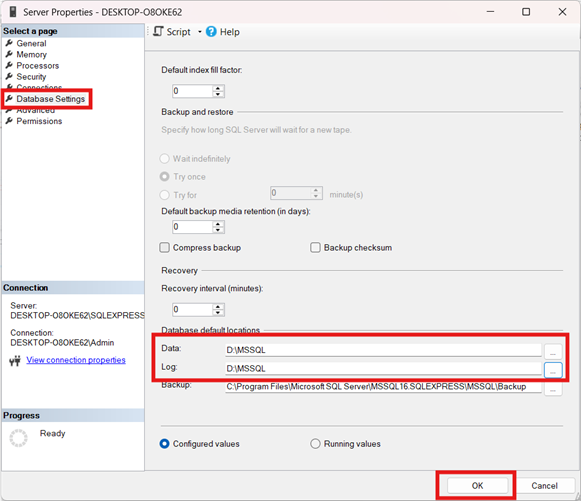The height and width of the screenshot is (501, 581).
Task: Open View connection properties link
Action: pyautogui.click(x=76, y=360)
